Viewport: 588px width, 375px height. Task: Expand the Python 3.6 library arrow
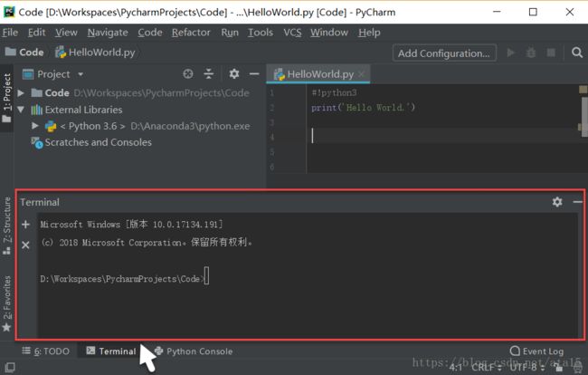coord(35,126)
